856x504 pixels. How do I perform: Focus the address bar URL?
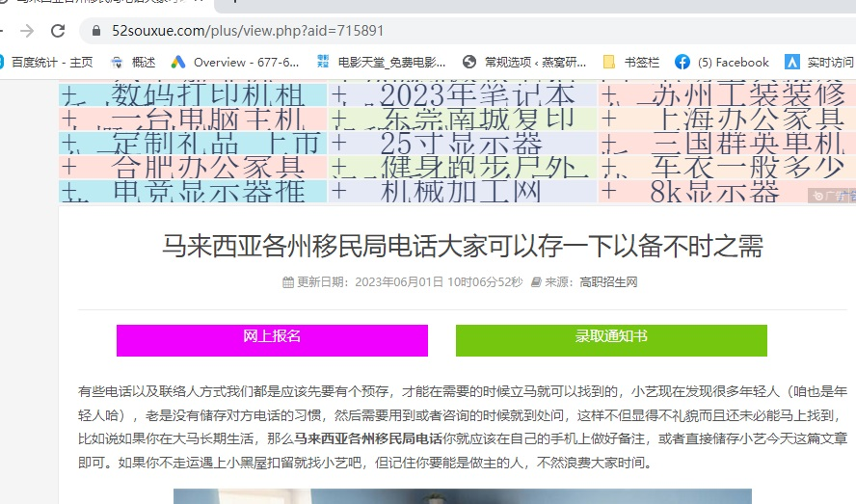(248, 31)
